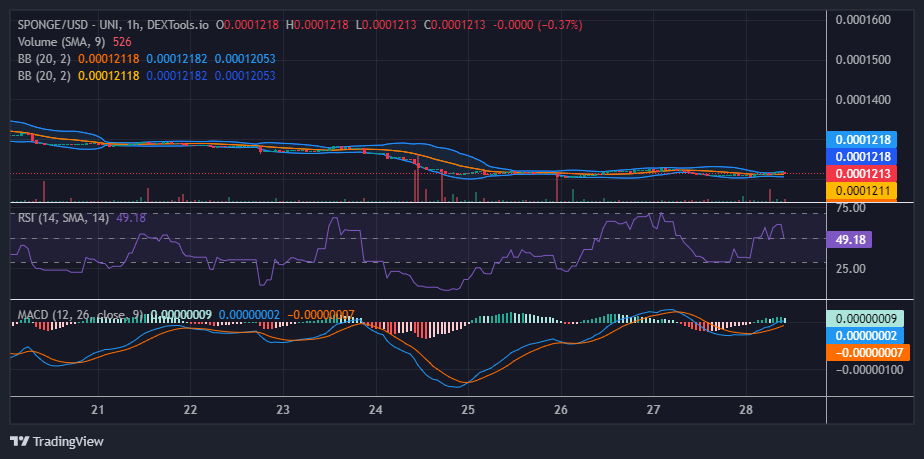Click the price change −0.0000 (−0.37%)

[537, 25]
